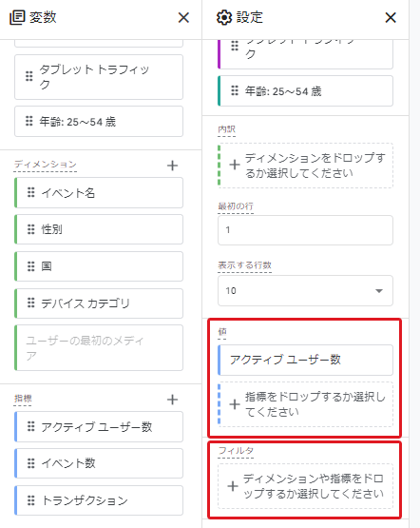Image resolution: width=420 pixels, height=528 pixels.
Task: Click the 設定 gear icon
Action: tap(224, 17)
